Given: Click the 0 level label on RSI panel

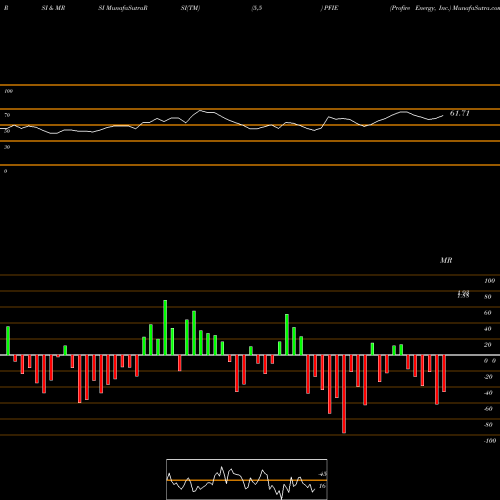Looking at the screenshot, I should [5, 171].
